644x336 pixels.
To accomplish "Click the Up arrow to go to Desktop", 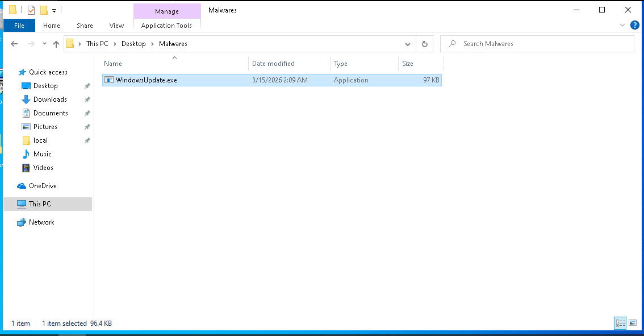I will click(56, 43).
